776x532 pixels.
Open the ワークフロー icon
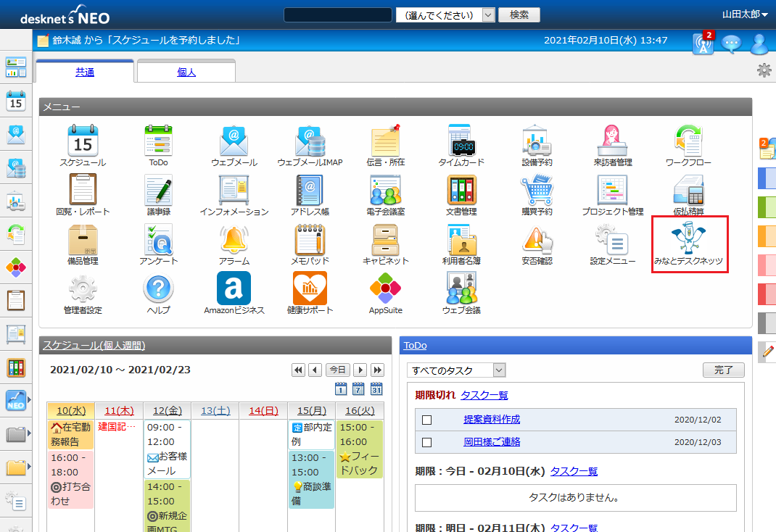[x=688, y=141]
